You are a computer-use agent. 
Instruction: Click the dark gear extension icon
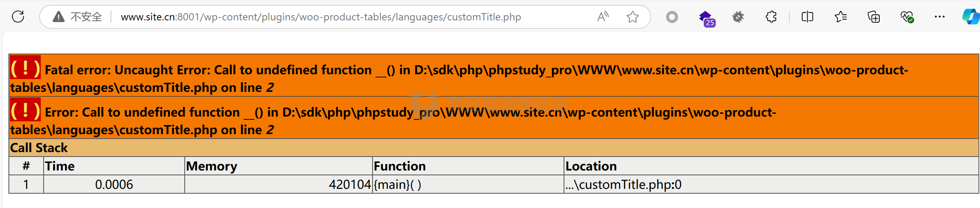(738, 17)
